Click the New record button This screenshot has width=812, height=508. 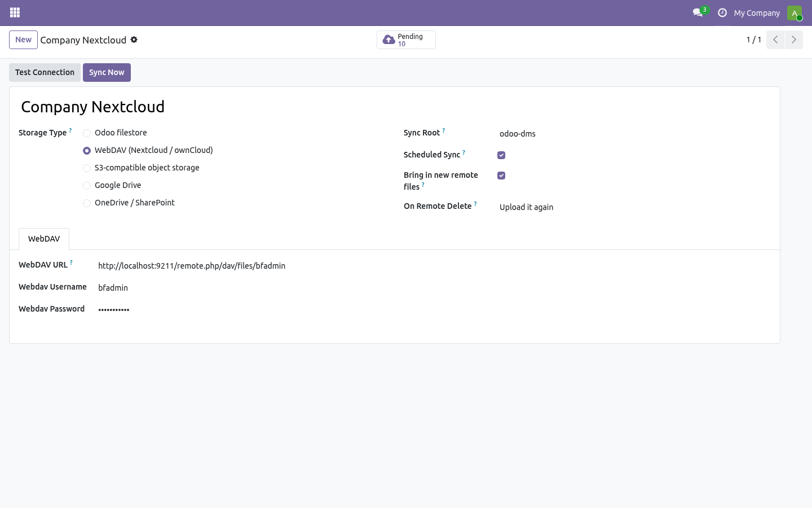23,40
